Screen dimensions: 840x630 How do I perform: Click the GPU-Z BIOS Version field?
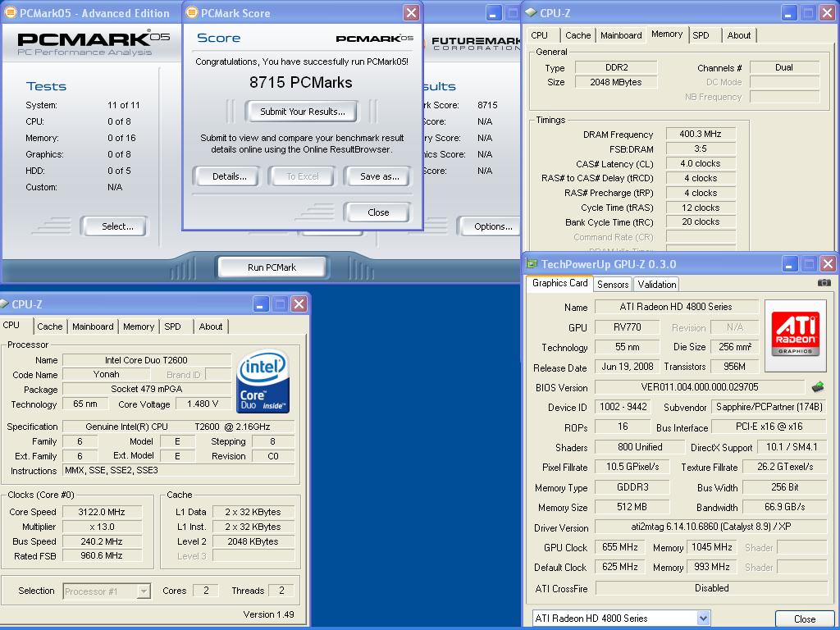pyautogui.click(x=700, y=387)
